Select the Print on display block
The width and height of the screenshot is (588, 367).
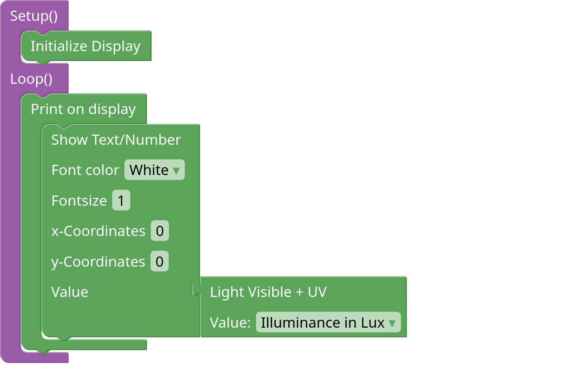tap(83, 109)
